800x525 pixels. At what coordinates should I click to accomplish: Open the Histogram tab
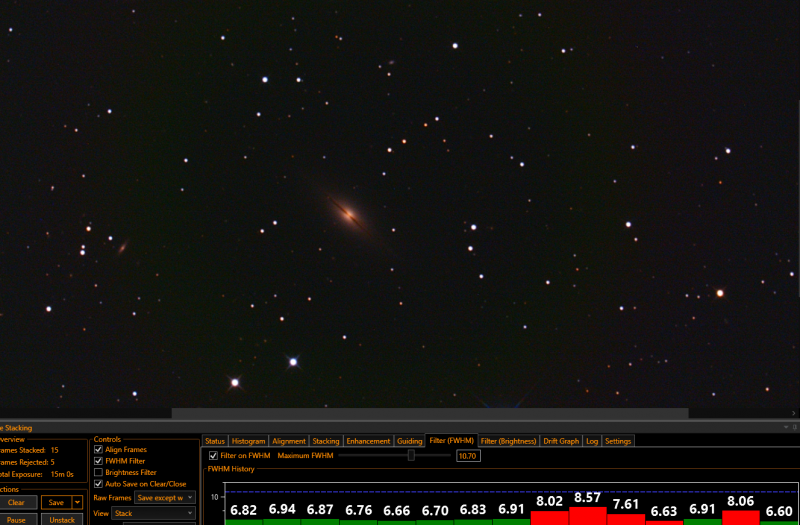(x=248, y=441)
